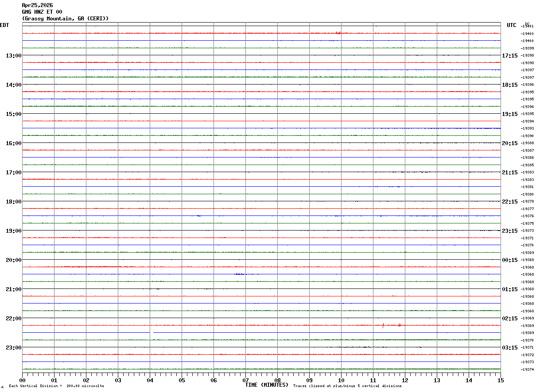Select the 14:00 EDT hour label
The width and height of the screenshot is (536, 392).
click(x=13, y=85)
